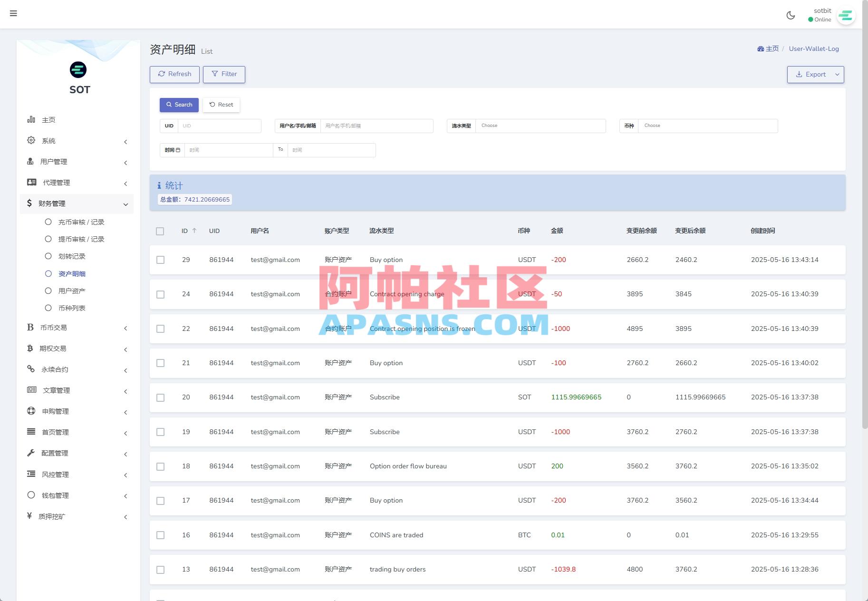This screenshot has width=868, height=601.
Task: Click the 系统 gear icon
Action: [x=31, y=140]
